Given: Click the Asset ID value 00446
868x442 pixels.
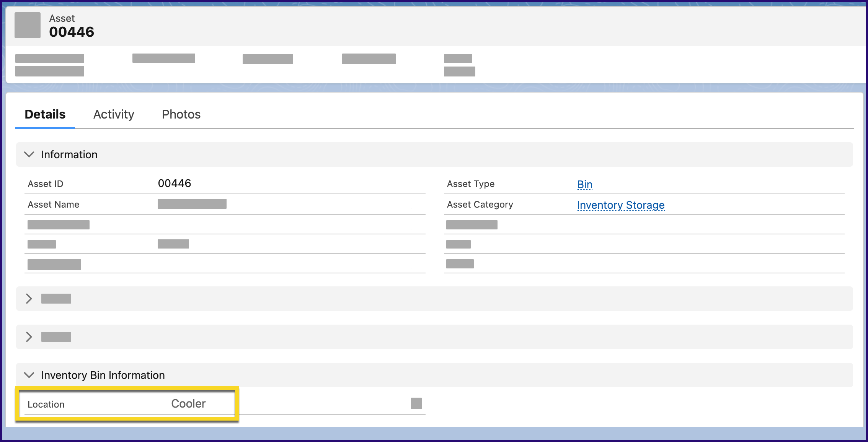Looking at the screenshot, I should coord(175,184).
